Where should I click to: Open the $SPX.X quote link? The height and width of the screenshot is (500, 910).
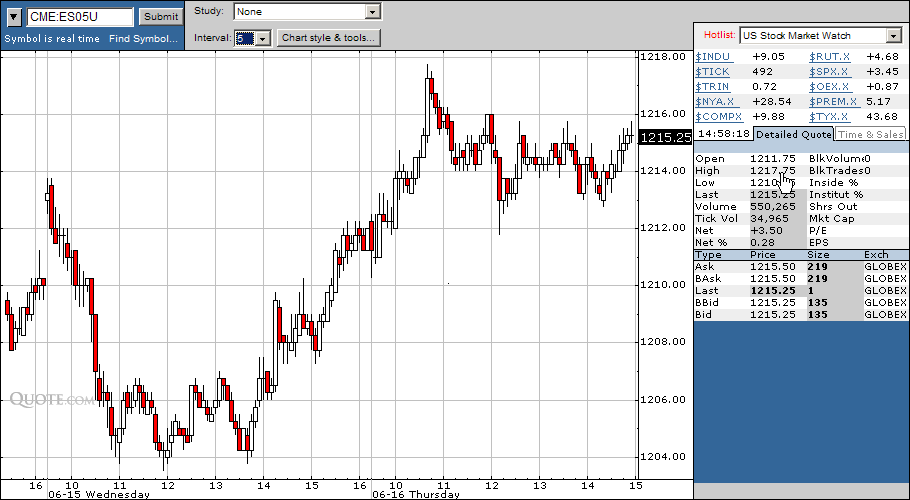click(x=829, y=72)
